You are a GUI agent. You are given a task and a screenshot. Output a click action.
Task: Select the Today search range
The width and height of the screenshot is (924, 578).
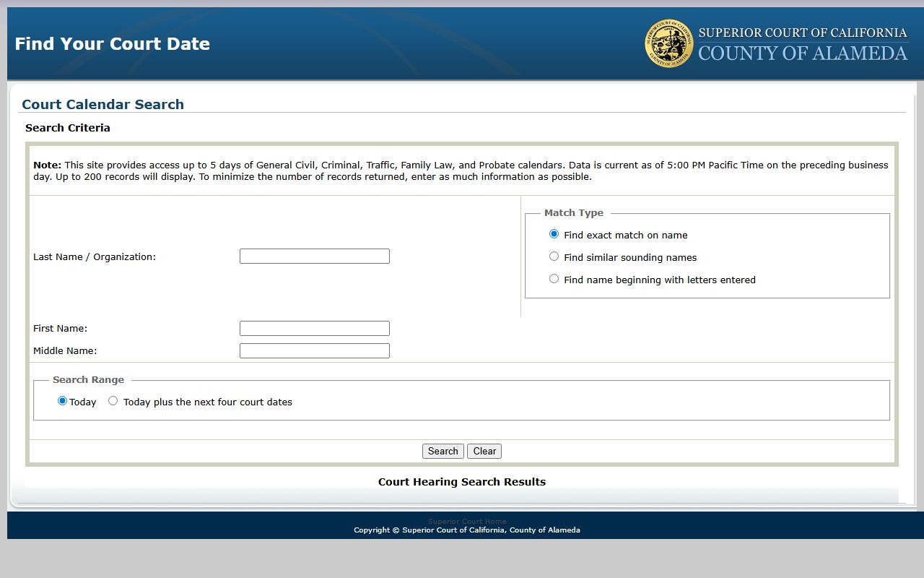pyautogui.click(x=62, y=401)
